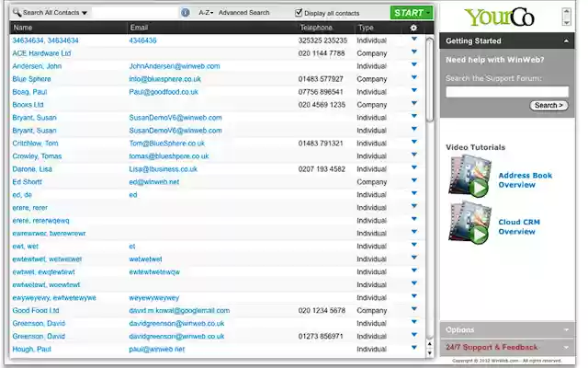This screenshot has height=368, width=588.
Task: Click contact list scroll down arrow
Action: [430, 353]
